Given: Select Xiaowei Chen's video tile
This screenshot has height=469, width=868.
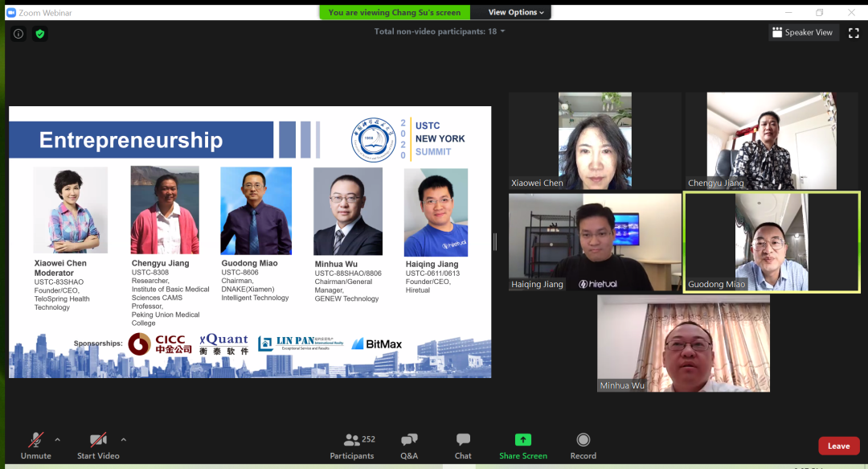Looking at the screenshot, I should click(595, 141).
